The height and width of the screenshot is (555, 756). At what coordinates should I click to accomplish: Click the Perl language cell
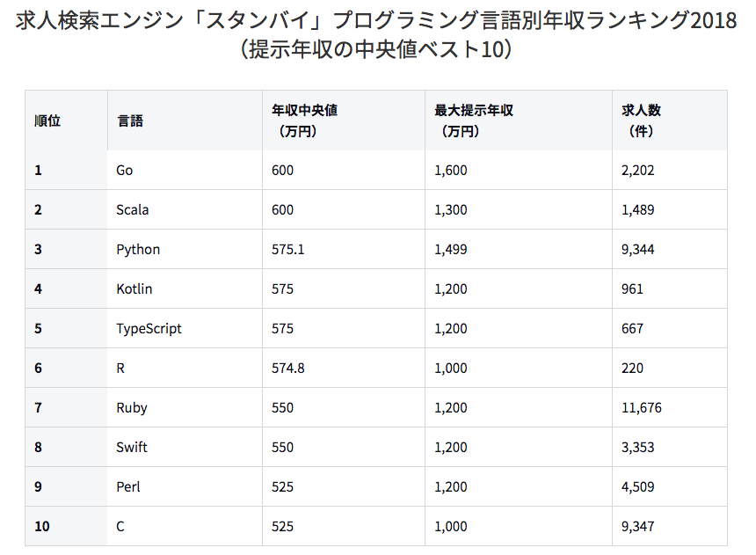tap(128, 487)
